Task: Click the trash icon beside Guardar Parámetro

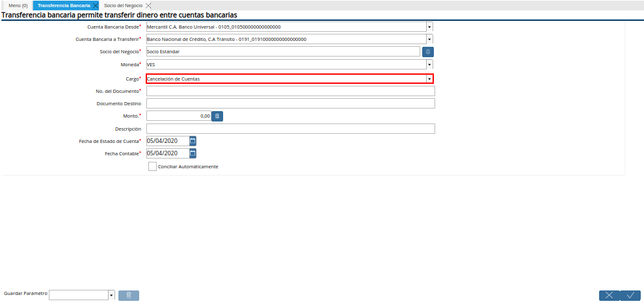Action: click(129, 295)
